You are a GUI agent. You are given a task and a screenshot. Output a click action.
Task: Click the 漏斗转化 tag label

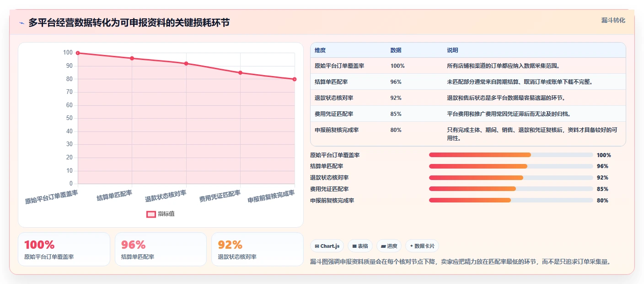pos(613,20)
